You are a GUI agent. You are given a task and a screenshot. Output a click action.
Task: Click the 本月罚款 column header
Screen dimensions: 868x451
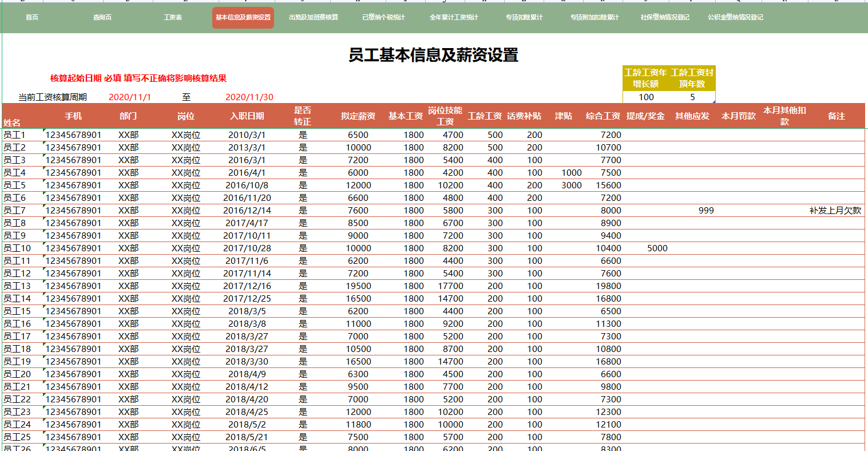coord(739,116)
